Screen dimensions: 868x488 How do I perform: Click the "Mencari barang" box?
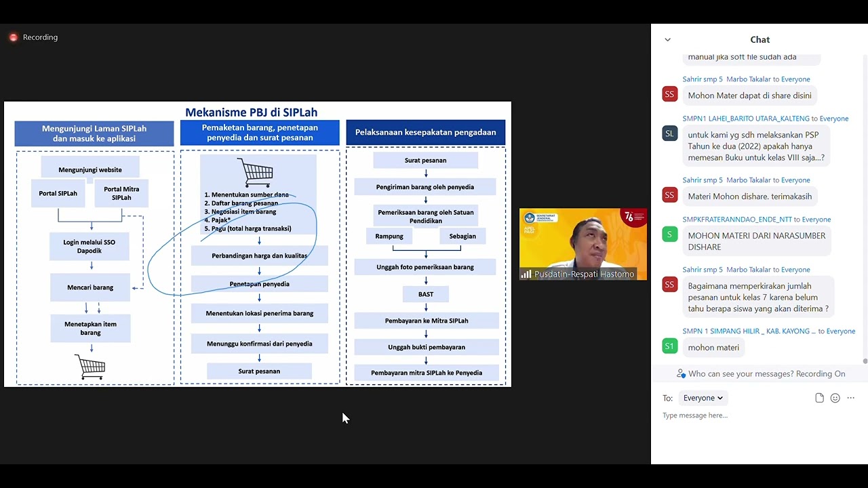tap(90, 287)
